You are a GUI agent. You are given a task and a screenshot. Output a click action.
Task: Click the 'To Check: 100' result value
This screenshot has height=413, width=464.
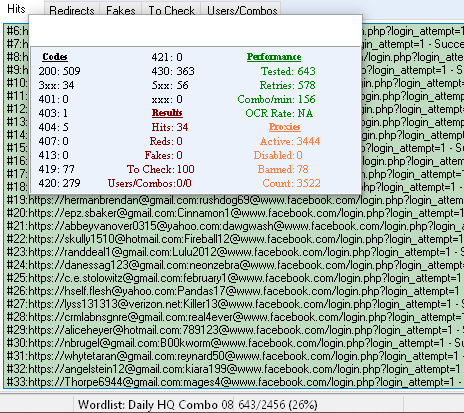coord(161,169)
